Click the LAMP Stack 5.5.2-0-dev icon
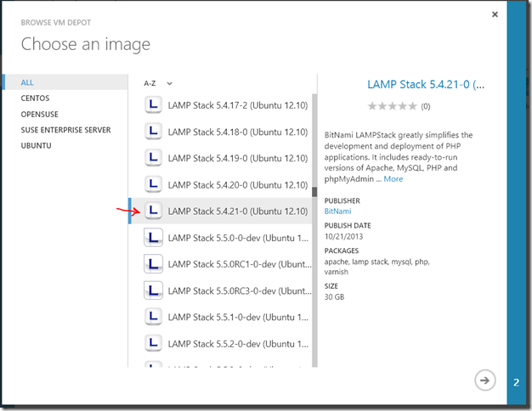 [x=153, y=343]
